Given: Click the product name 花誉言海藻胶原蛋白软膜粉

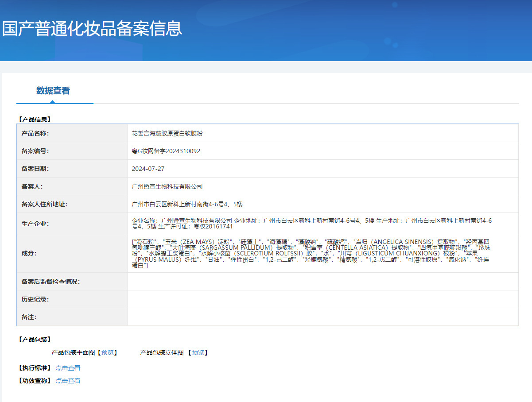Looking at the screenshot, I should 167,133.
